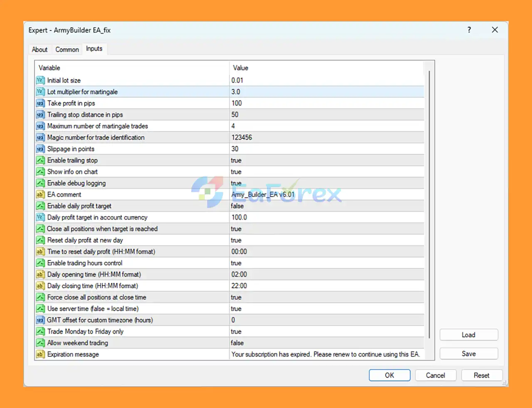This screenshot has height=408, width=532.
Task: Click the icon beside GMT offset for custom timezone
Action: point(40,320)
